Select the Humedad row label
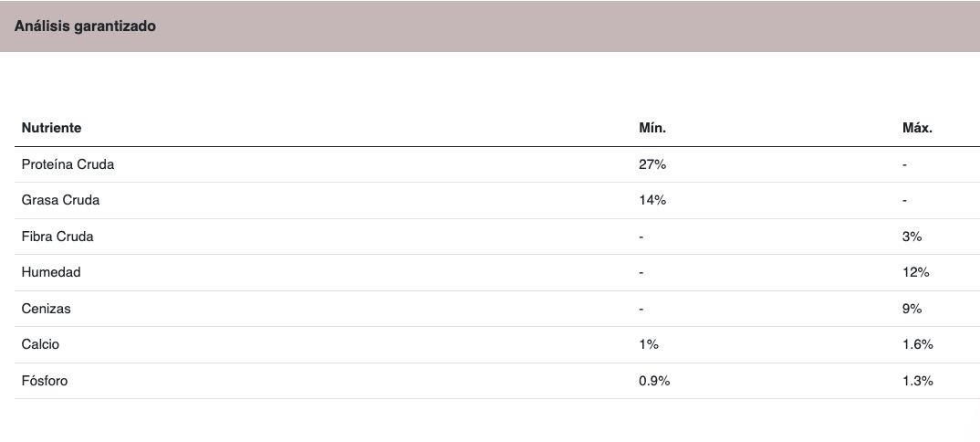This screenshot has height=442, width=980. click(x=50, y=272)
